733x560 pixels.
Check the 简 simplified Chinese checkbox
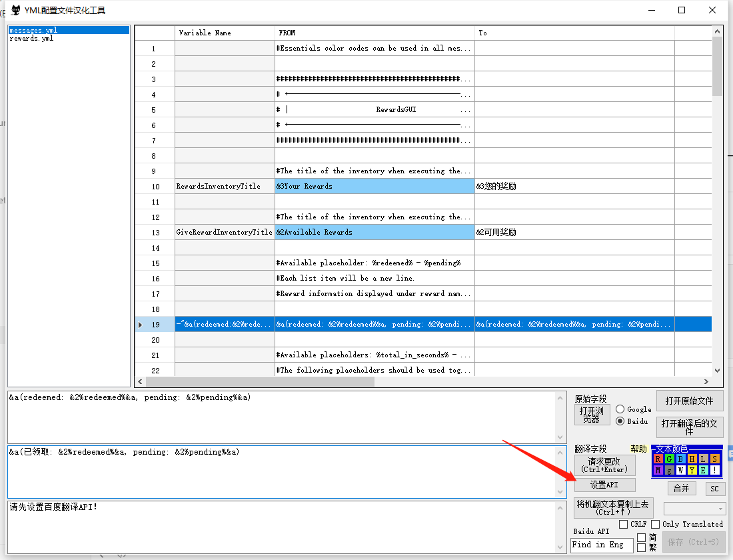click(x=642, y=537)
